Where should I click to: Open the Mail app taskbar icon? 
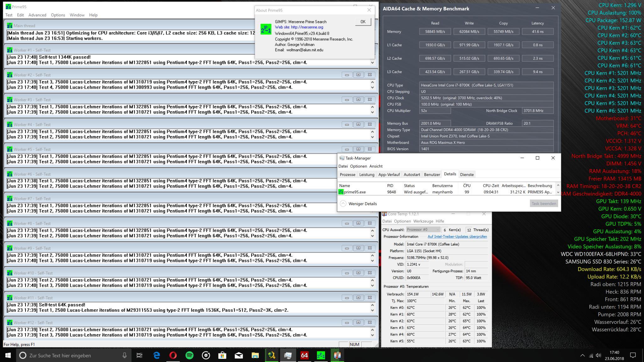(239, 355)
